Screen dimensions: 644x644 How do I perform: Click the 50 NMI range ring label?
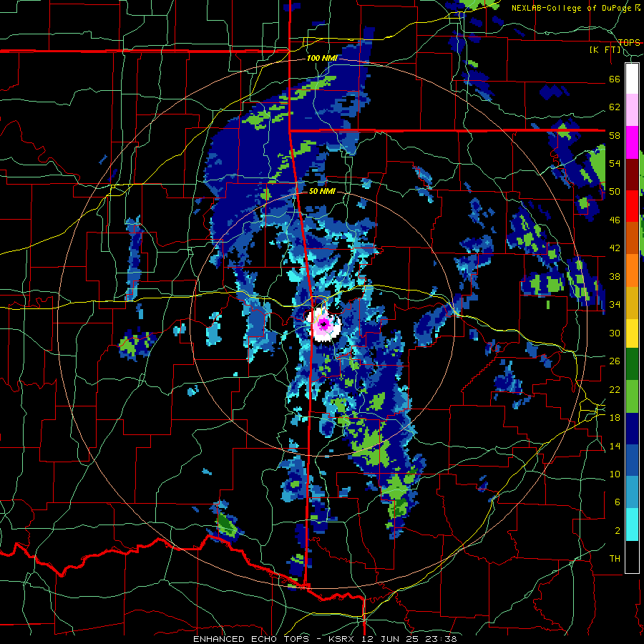pyautogui.click(x=322, y=191)
